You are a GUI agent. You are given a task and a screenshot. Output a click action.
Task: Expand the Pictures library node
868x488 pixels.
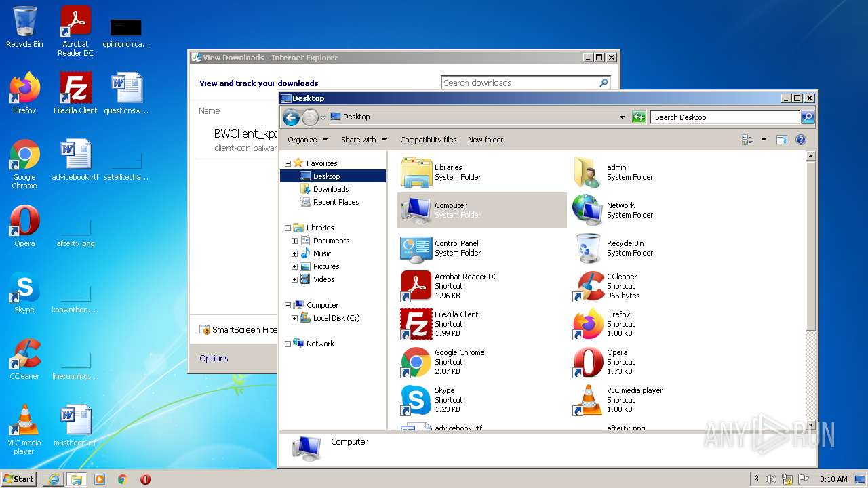pyautogui.click(x=294, y=266)
